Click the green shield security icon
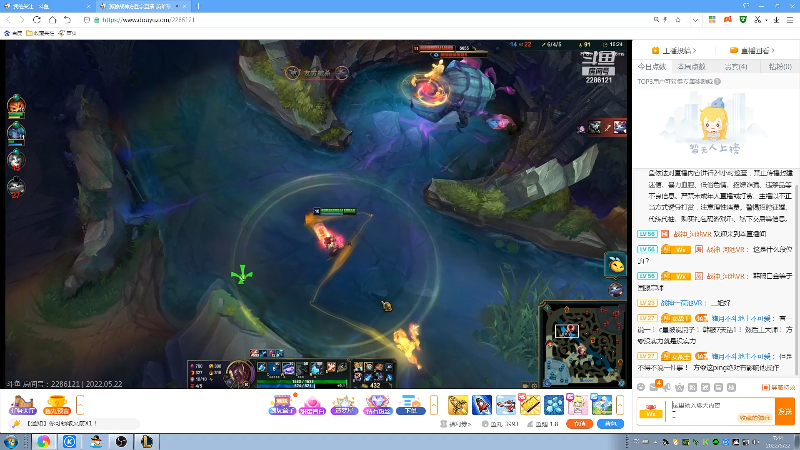 [x=743, y=19]
